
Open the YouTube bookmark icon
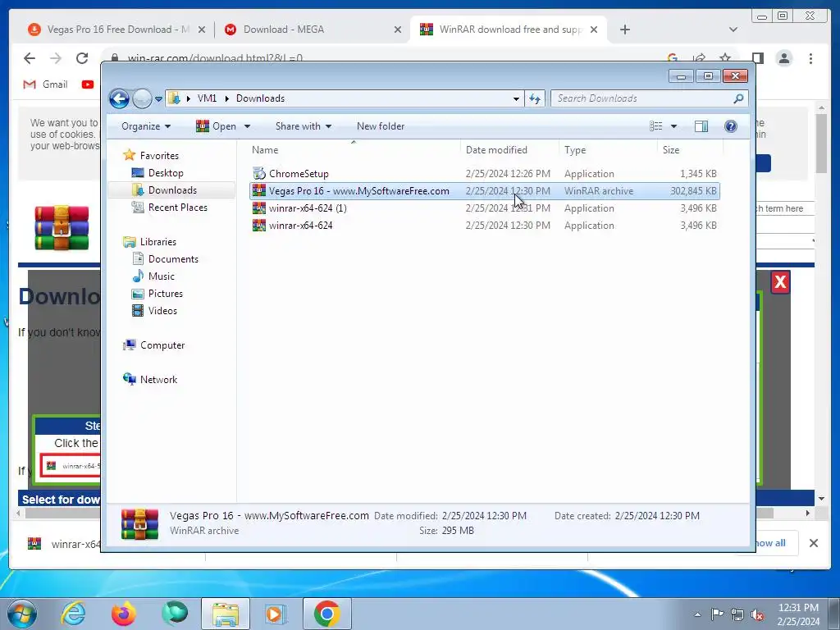click(87, 84)
